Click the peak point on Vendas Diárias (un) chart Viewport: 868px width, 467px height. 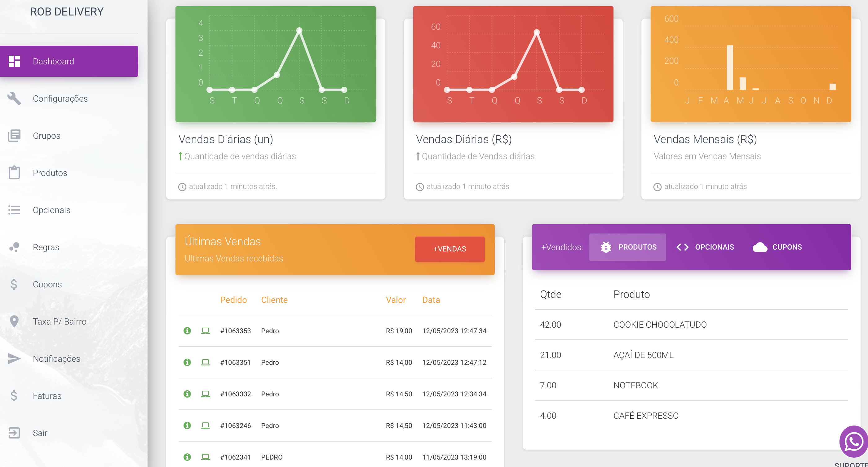pos(299,30)
